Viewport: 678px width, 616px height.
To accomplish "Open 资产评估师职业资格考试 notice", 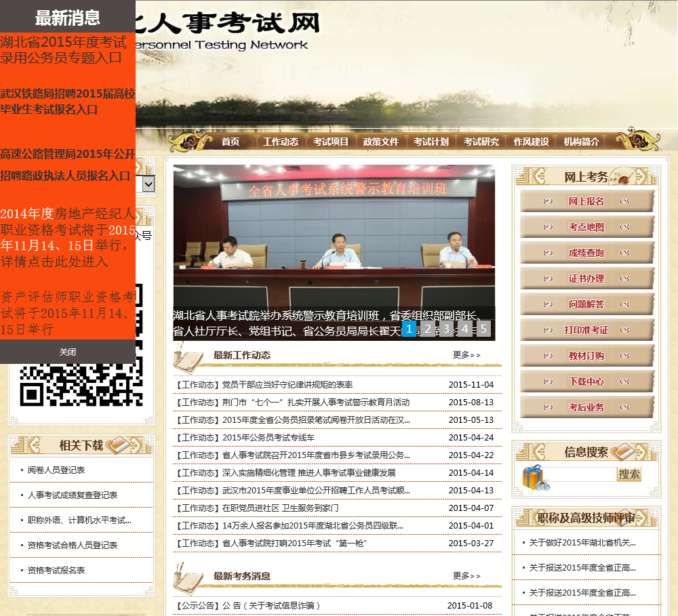I will point(67,313).
